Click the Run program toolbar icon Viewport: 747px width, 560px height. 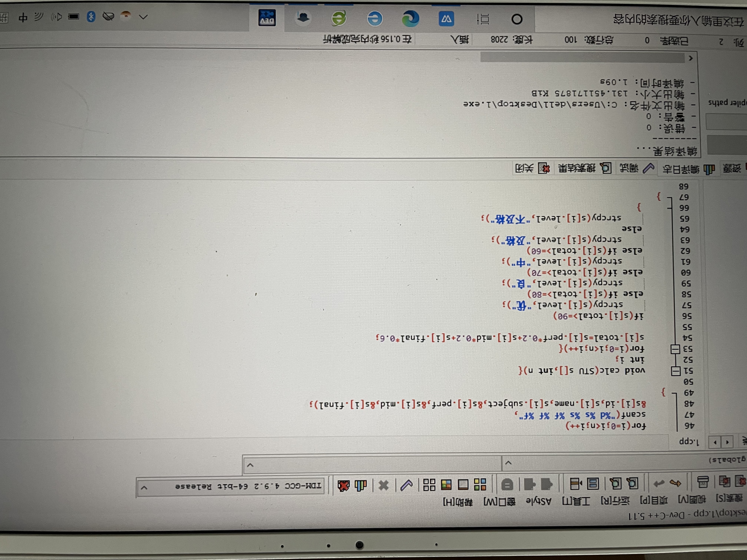463,485
